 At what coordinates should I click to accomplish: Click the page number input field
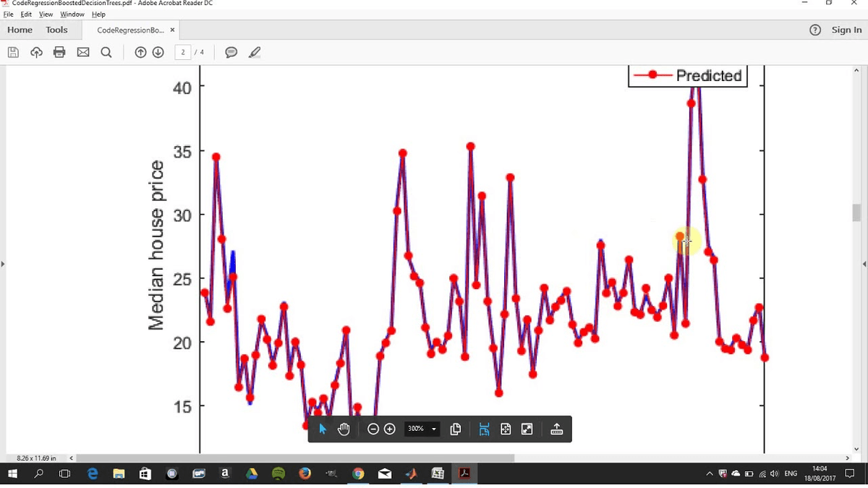[183, 52]
